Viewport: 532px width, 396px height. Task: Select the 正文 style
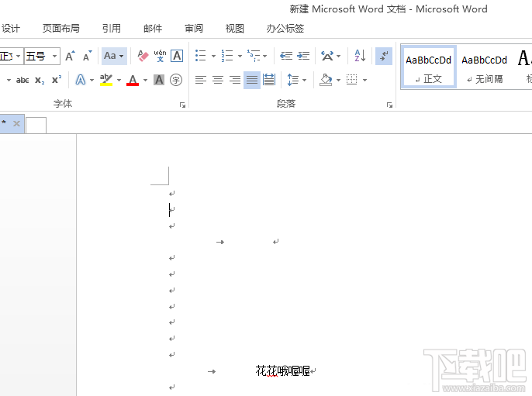(x=429, y=67)
